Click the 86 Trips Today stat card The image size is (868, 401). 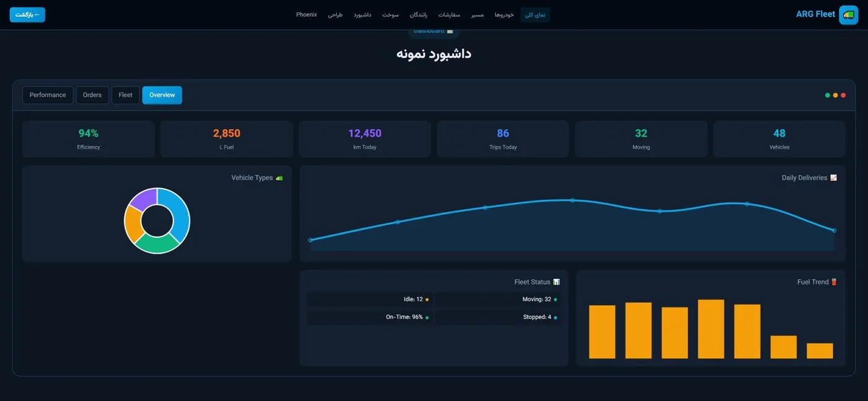pyautogui.click(x=503, y=139)
